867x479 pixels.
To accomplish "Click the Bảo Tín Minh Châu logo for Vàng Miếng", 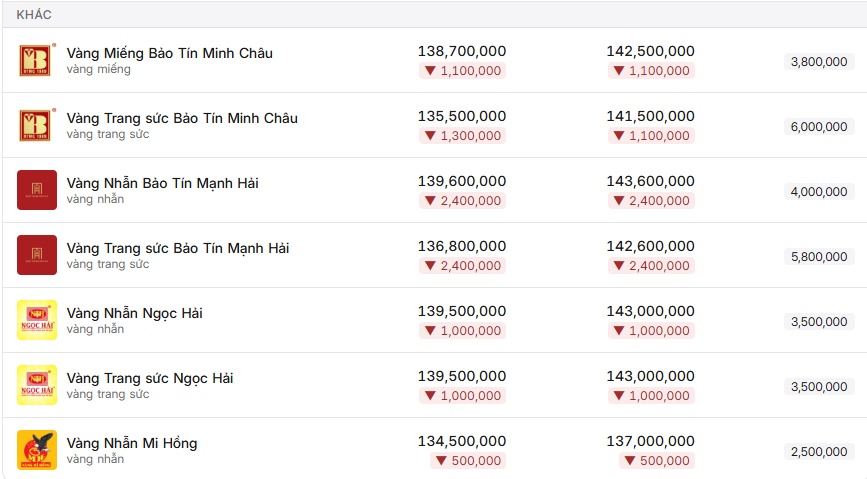I will click(36, 60).
